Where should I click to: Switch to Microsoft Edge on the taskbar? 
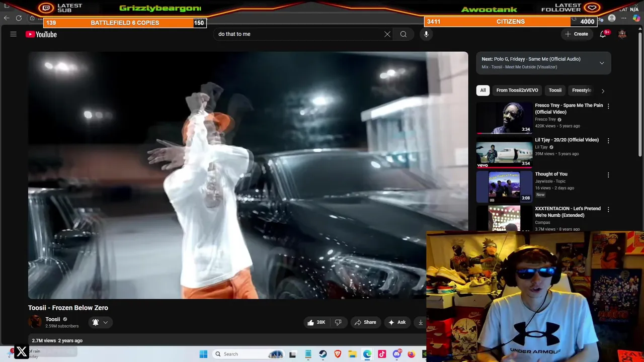pos(367,354)
